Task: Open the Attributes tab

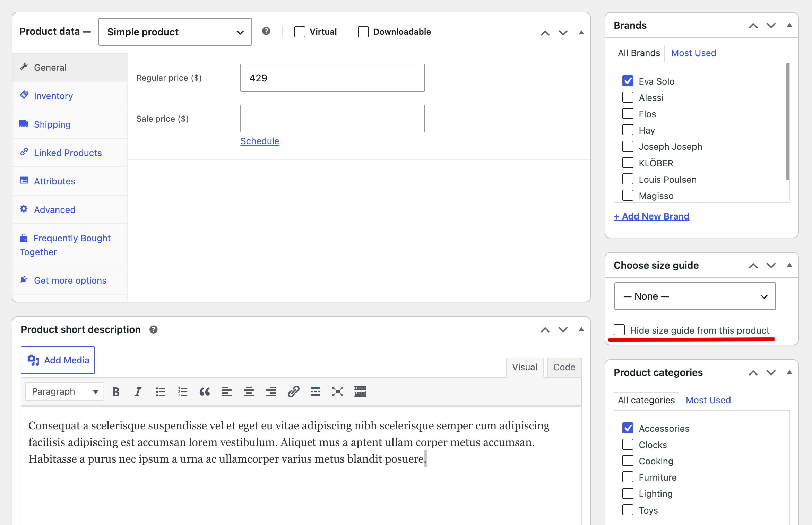Action: [70, 181]
